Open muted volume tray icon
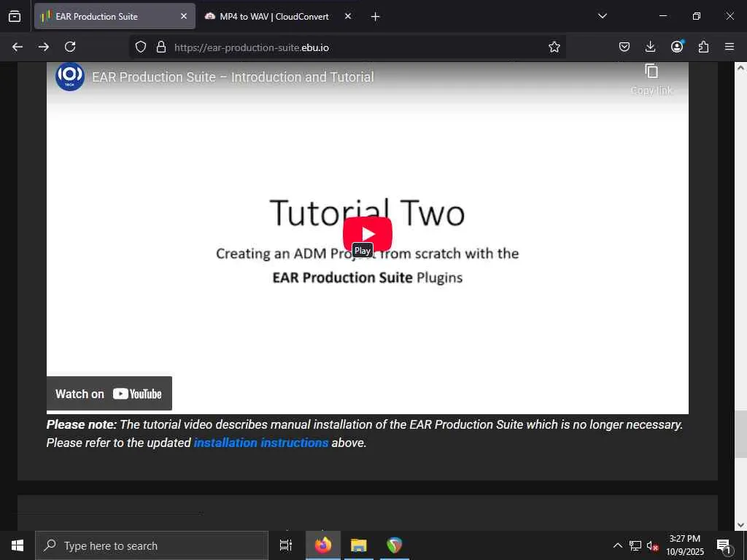The height and width of the screenshot is (560, 747). (652, 545)
